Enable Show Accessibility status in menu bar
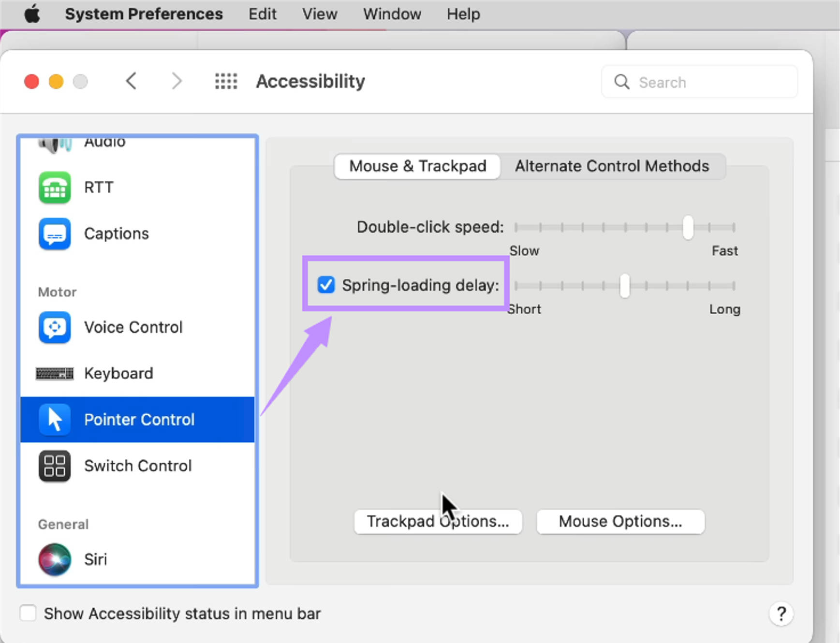This screenshot has height=643, width=840. (x=28, y=613)
